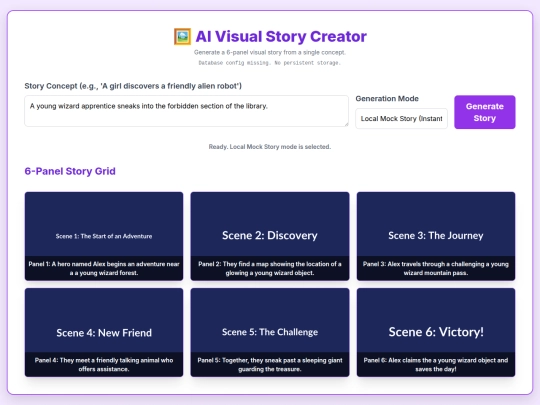Click the Panel 3 caption about the mountain pass
Viewport: 540px width, 405px height.
click(x=436, y=268)
